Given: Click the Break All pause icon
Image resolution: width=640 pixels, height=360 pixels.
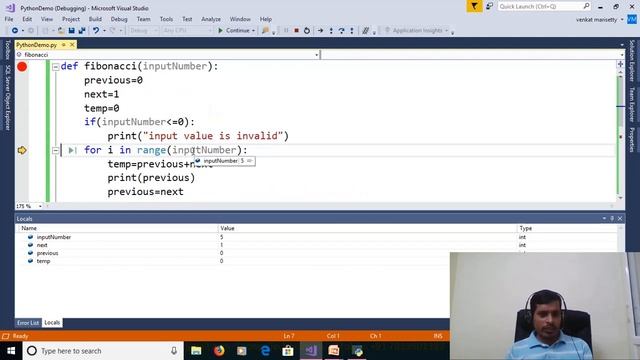Looking at the screenshot, I should point(286,31).
